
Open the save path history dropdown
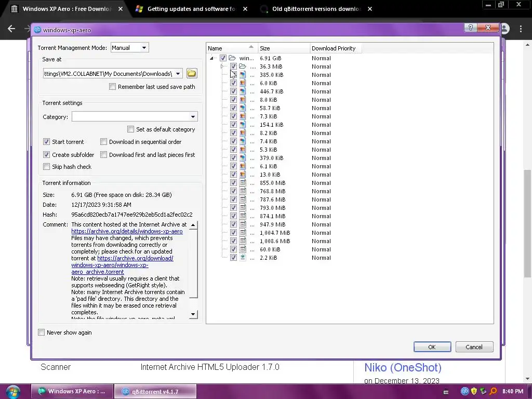tap(178, 74)
